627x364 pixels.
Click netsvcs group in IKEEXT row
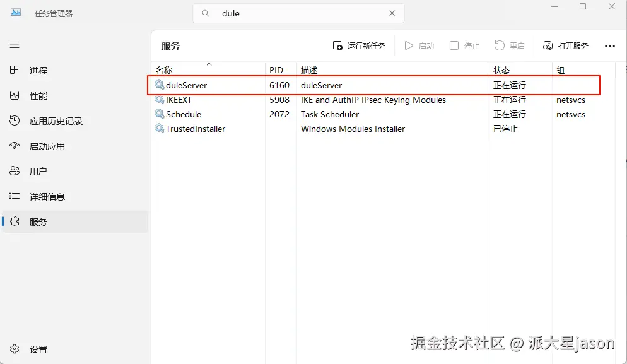571,100
